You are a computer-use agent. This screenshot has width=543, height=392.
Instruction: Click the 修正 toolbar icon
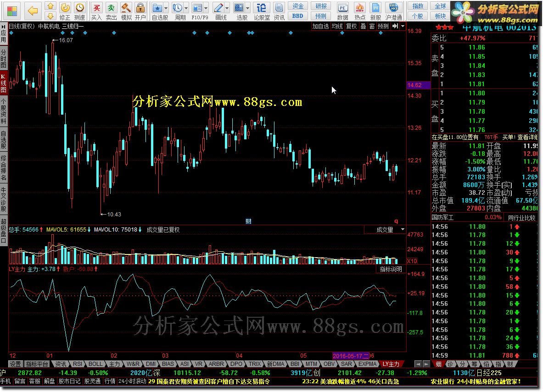click(x=65, y=11)
